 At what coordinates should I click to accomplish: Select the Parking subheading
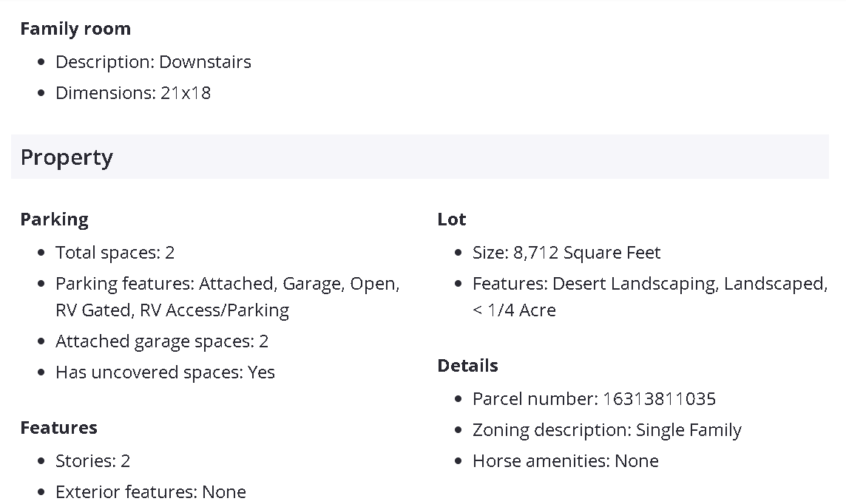[x=54, y=219]
